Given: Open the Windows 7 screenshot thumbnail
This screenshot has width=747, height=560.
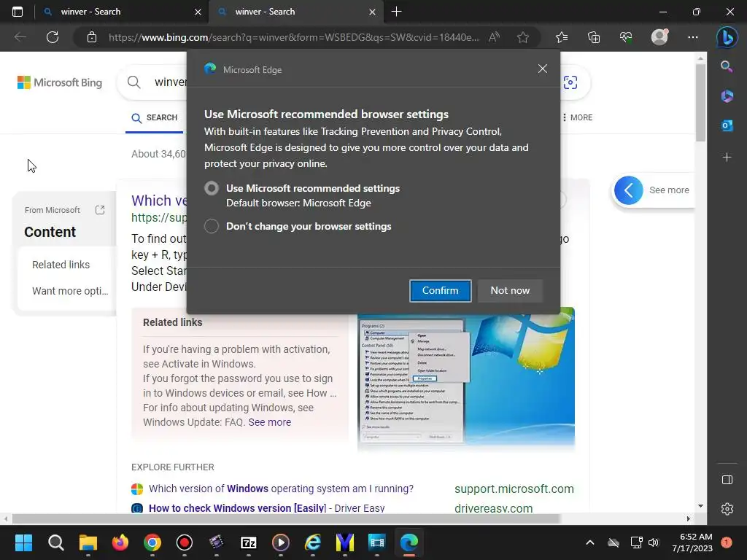Looking at the screenshot, I should point(466,378).
